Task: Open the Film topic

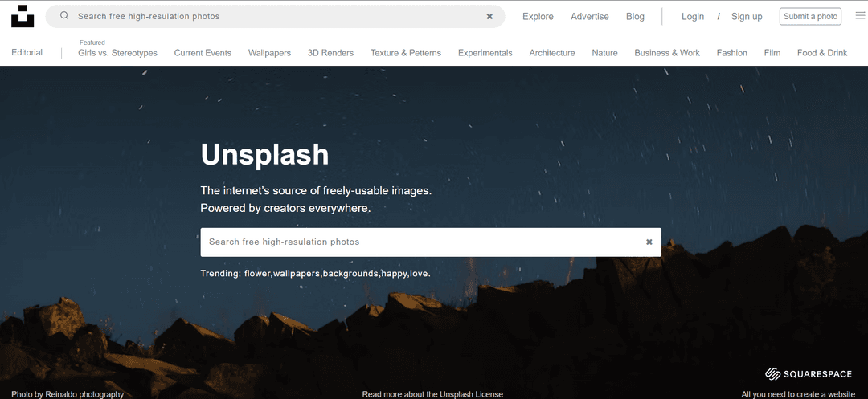Action: pyautogui.click(x=772, y=53)
